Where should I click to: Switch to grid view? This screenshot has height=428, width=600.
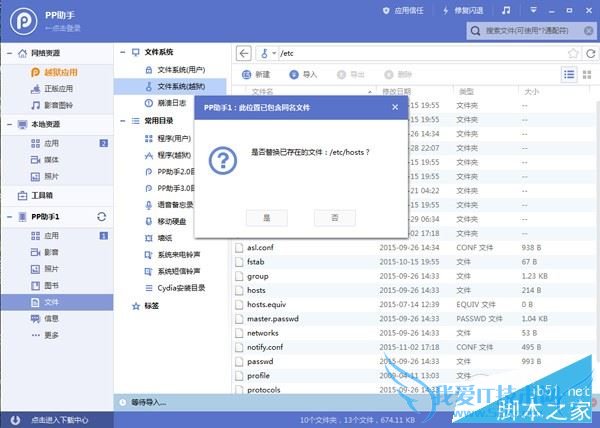pos(587,75)
